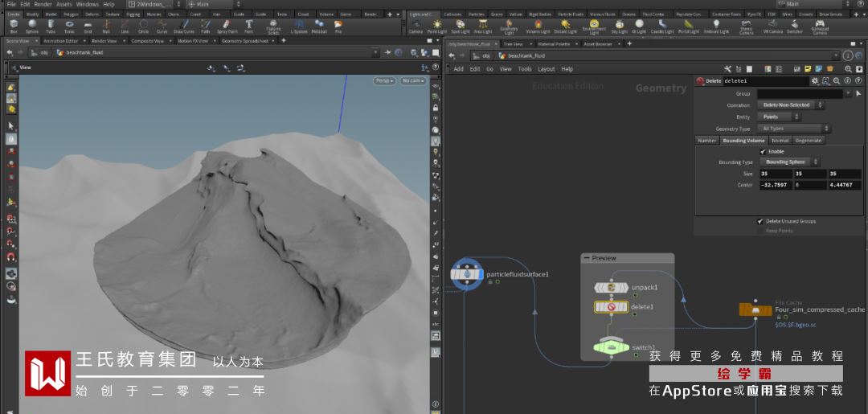Select the File Cache node icon
Viewport: 868px width, 414px height.
coord(755,310)
